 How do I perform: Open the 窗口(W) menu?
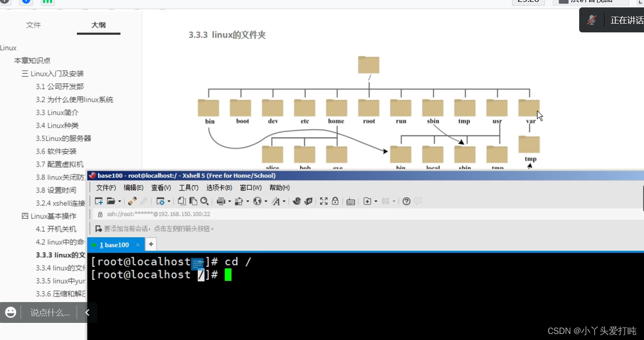(x=250, y=187)
